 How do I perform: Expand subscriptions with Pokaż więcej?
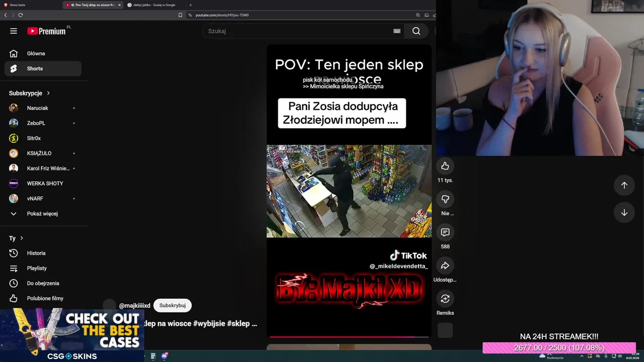point(43,214)
